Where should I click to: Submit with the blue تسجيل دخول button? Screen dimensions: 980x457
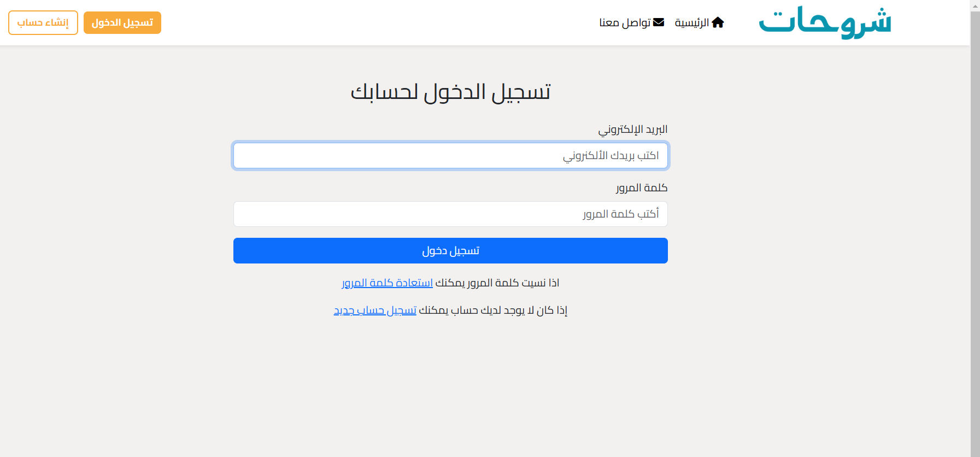[450, 250]
